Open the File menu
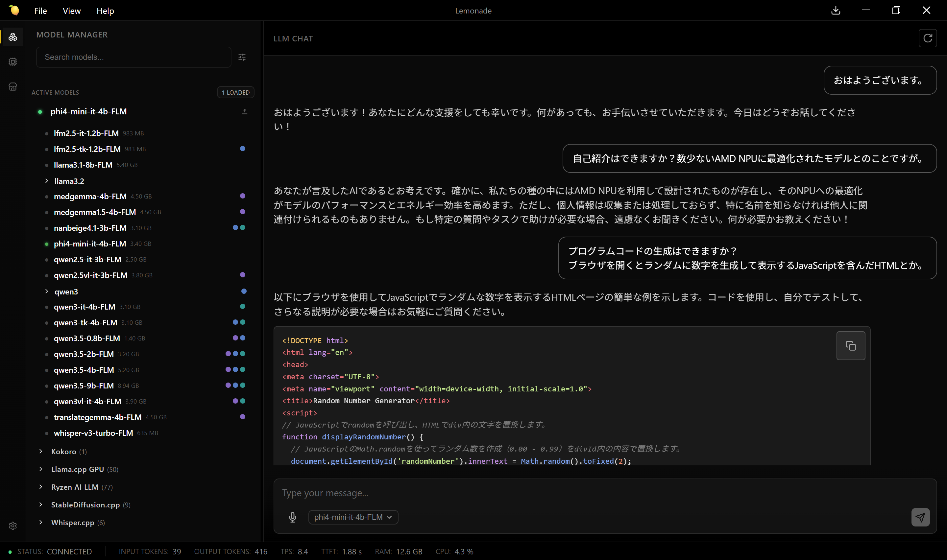Image resolution: width=947 pixels, height=560 pixels. pos(40,11)
